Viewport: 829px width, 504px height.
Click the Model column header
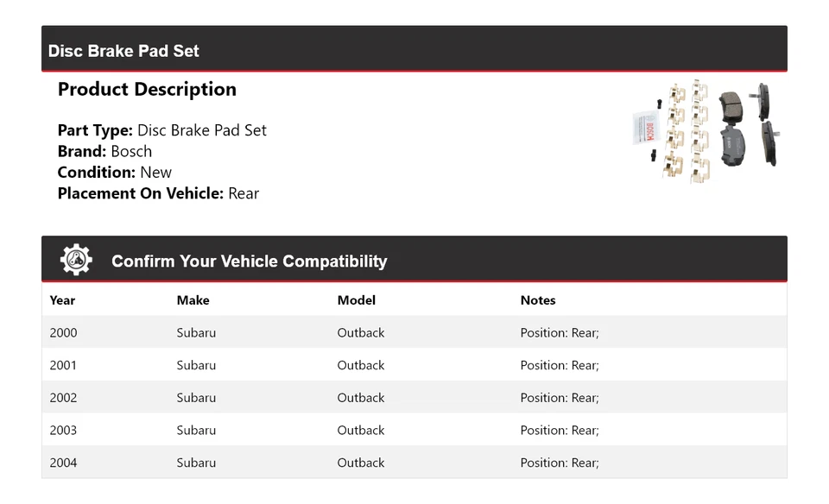[356, 300]
